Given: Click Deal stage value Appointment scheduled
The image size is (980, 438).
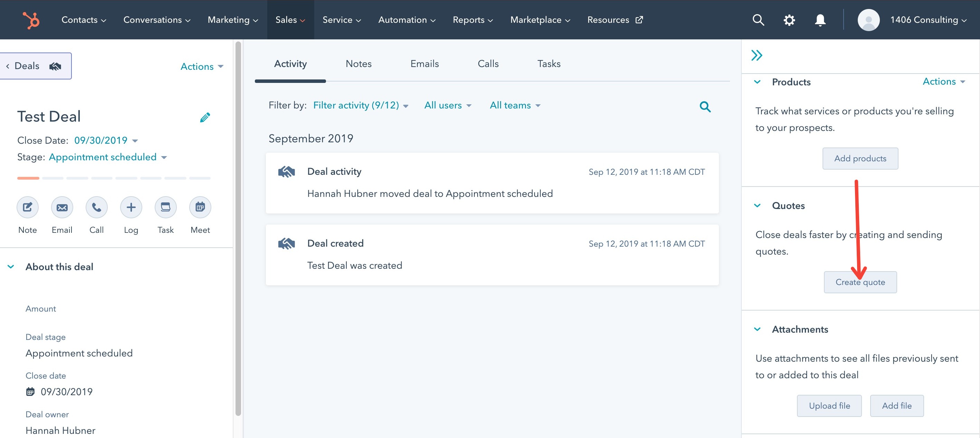Looking at the screenshot, I should coord(79,353).
